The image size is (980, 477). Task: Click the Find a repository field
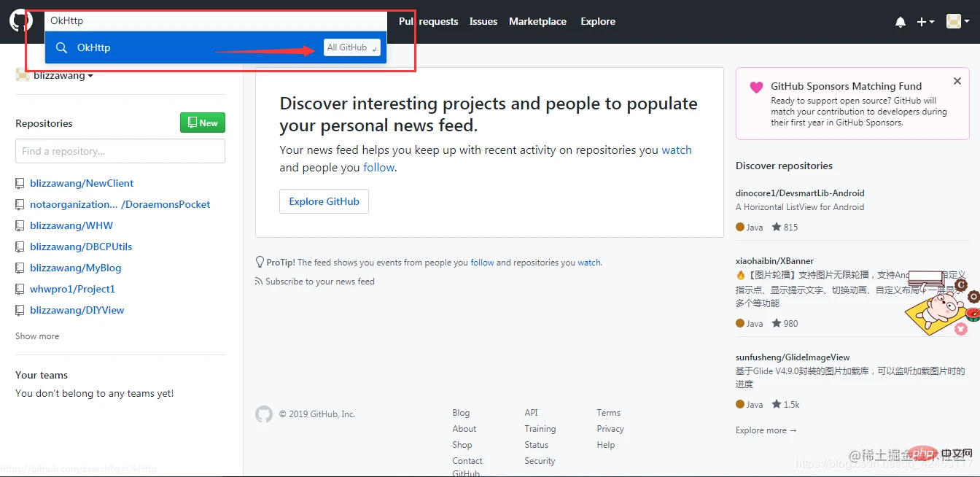point(120,151)
